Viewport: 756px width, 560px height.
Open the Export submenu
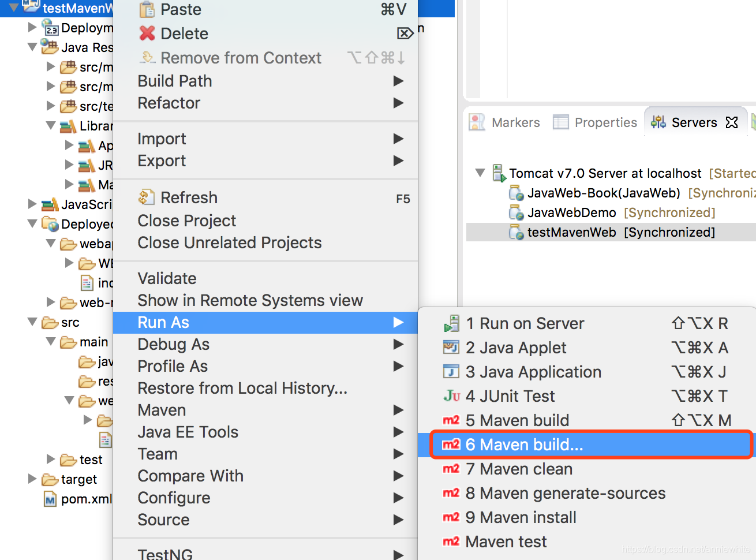[265, 160]
